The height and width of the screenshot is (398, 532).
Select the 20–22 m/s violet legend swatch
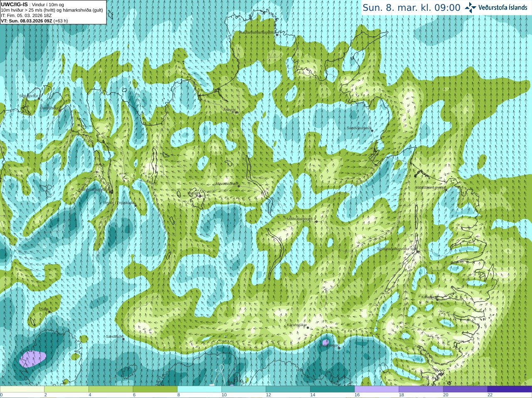click(465, 389)
